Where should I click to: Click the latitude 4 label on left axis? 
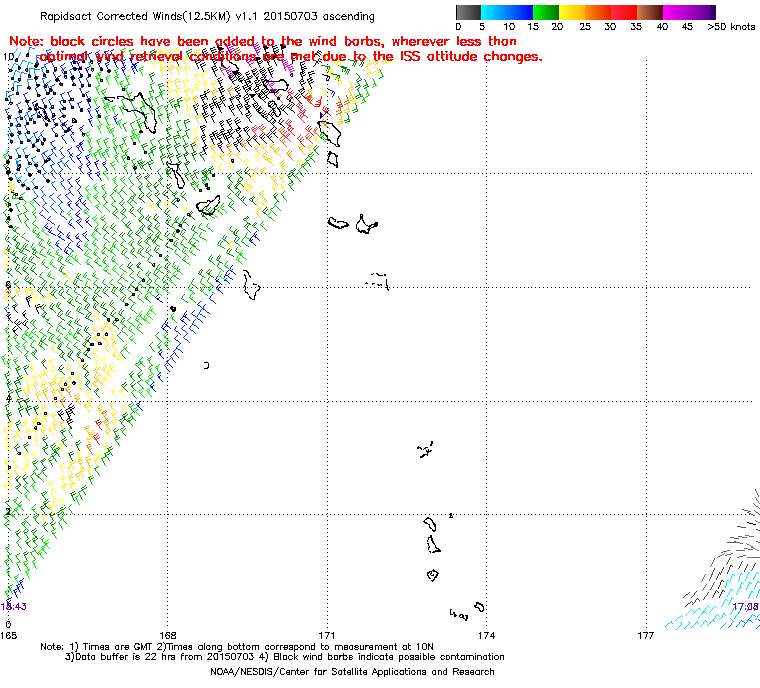[7, 399]
